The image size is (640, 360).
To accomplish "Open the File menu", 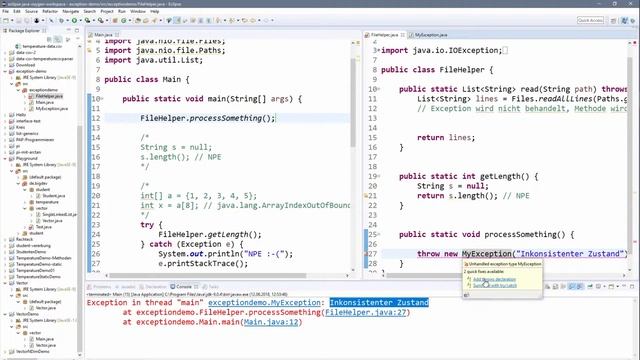I will pos(5,11).
